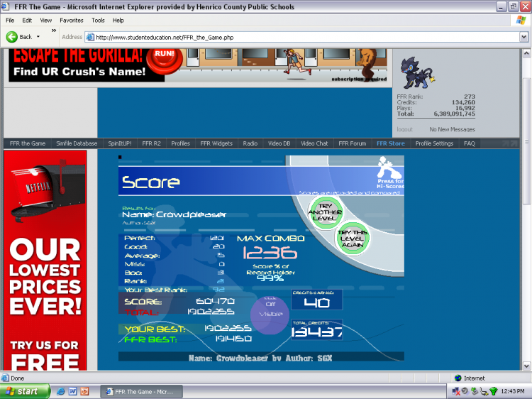
Task: Open the SpinItUP! nav item
Action: [120, 143]
